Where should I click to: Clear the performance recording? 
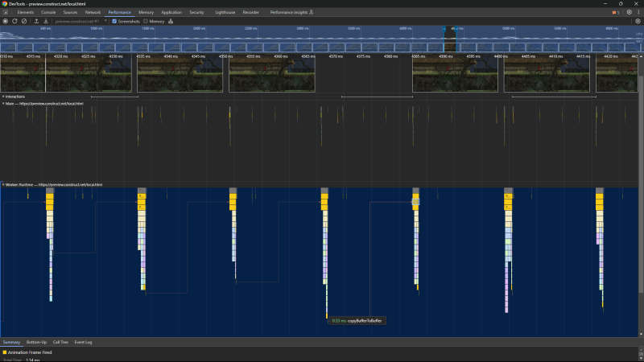(24, 21)
